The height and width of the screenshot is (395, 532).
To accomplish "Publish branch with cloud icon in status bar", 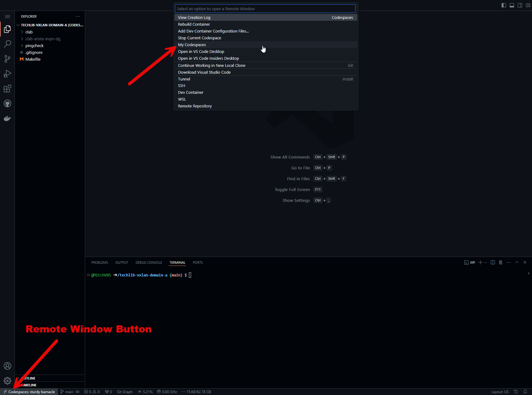I will pyautogui.click(x=77, y=392).
